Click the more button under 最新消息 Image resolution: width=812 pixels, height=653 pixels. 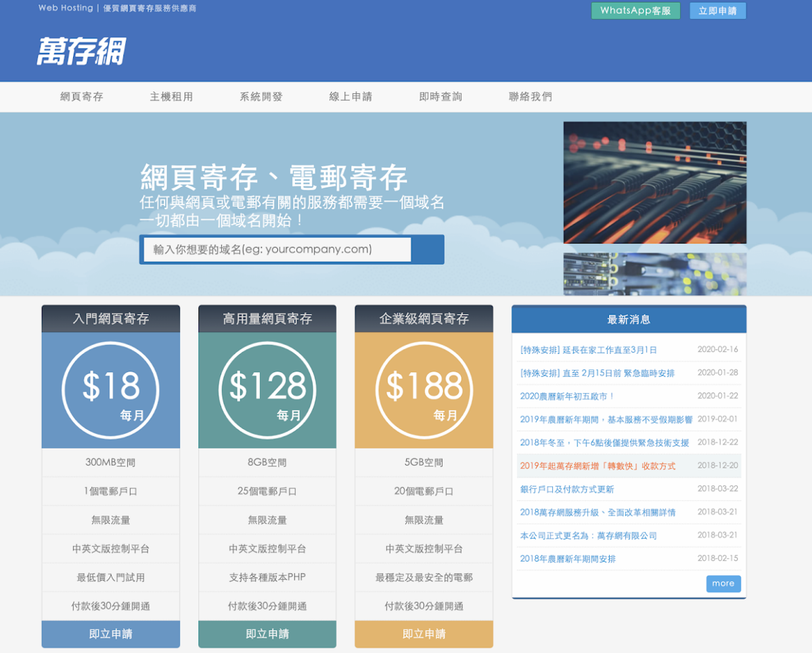[x=723, y=583]
